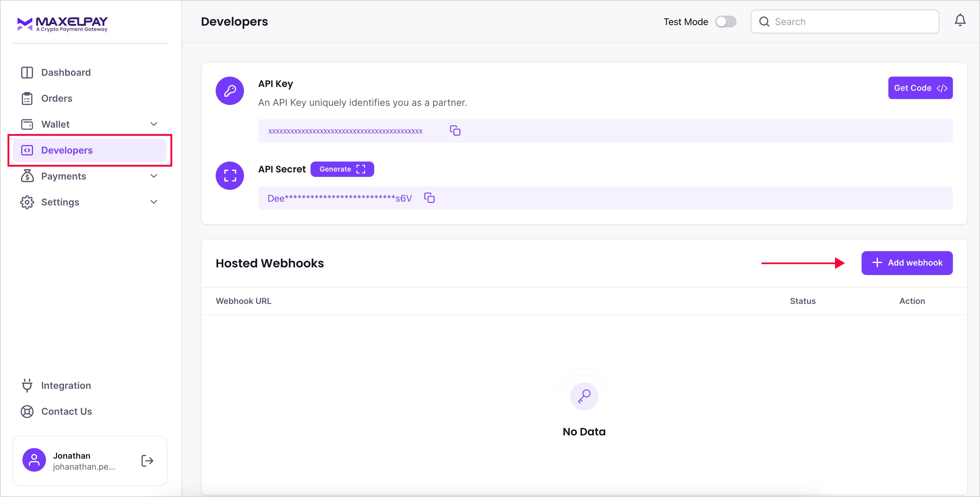Image resolution: width=980 pixels, height=497 pixels.
Task: Enable the Test Mode toggle
Action: [725, 22]
